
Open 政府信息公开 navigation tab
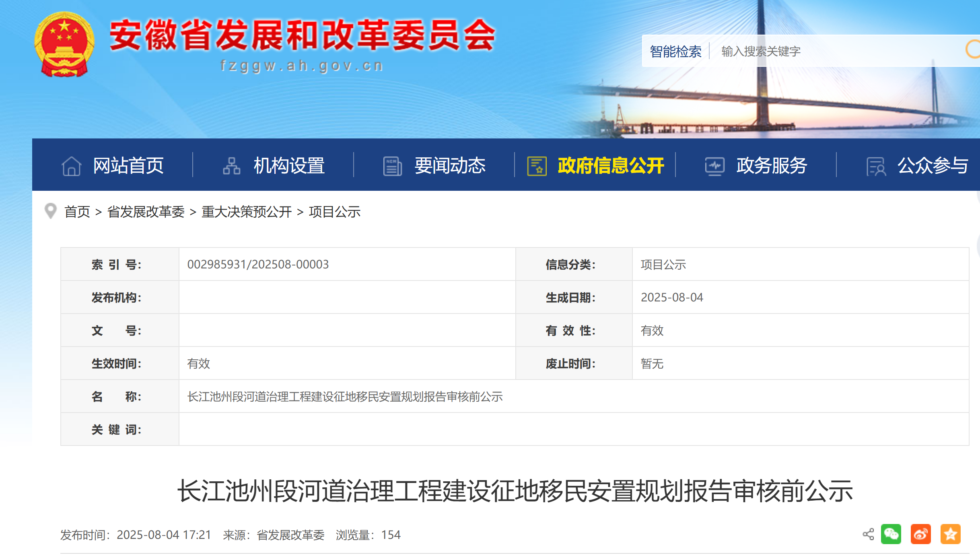[610, 166]
